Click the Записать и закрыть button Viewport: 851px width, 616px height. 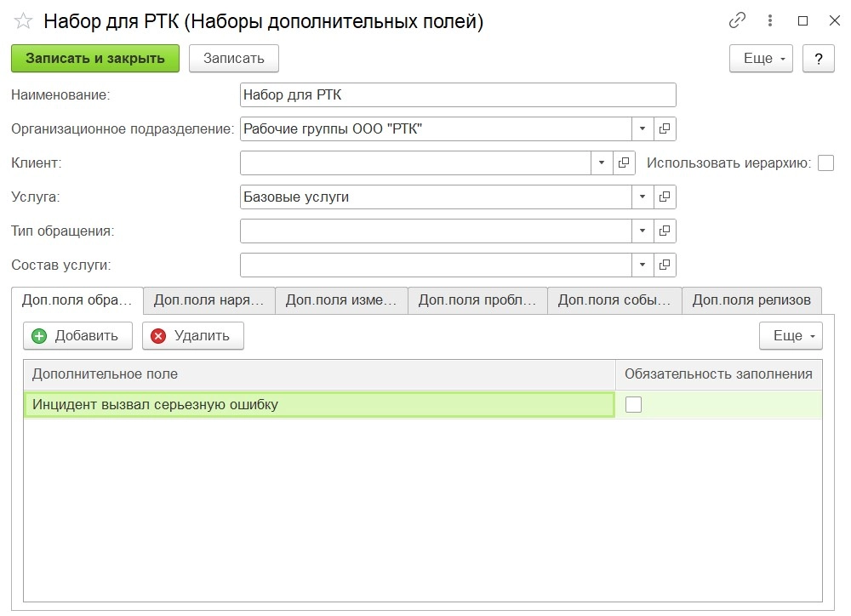click(95, 59)
